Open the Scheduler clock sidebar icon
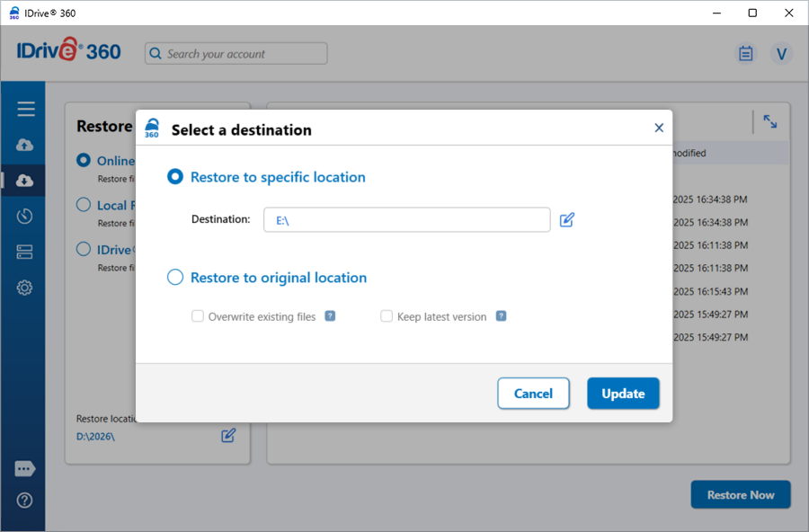This screenshot has height=532, width=809. point(25,216)
